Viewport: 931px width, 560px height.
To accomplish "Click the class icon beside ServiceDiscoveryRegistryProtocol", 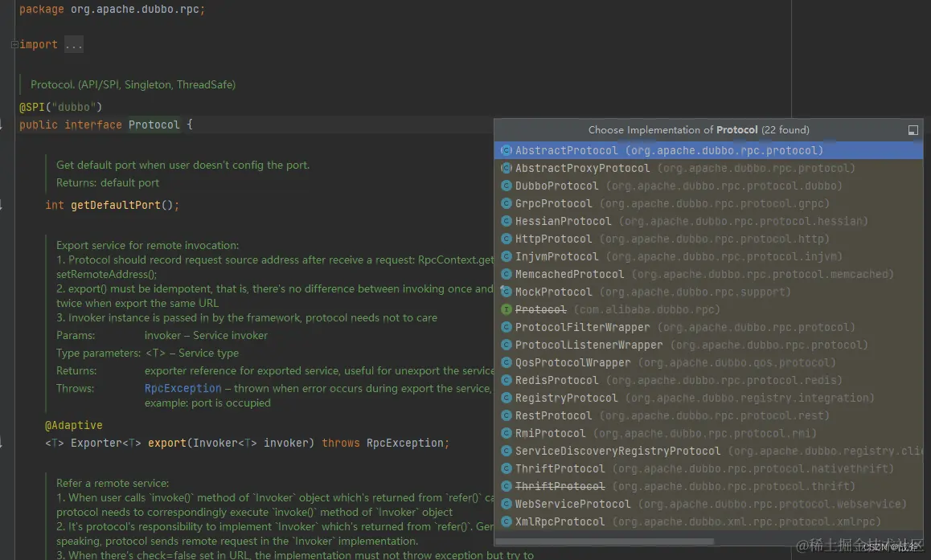I will (507, 451).
